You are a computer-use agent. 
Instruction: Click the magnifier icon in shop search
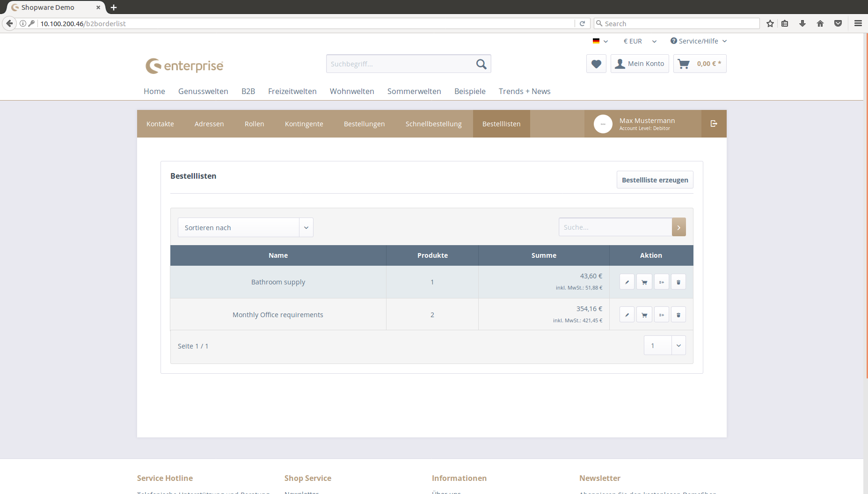(x=481, y=64)
